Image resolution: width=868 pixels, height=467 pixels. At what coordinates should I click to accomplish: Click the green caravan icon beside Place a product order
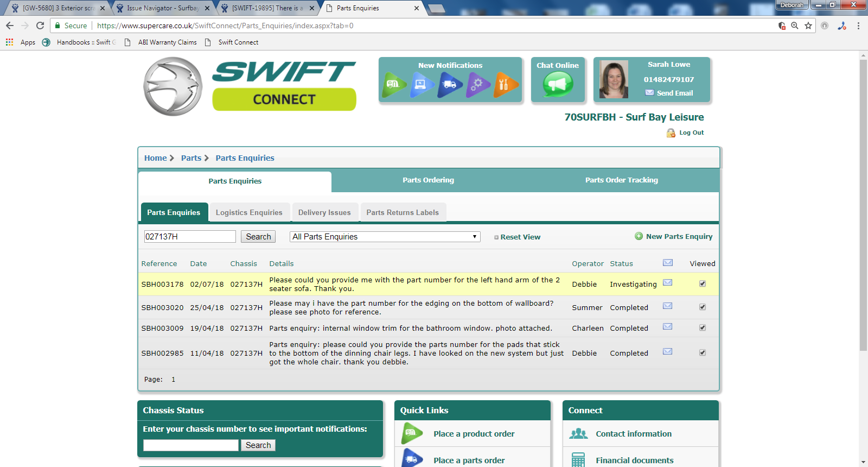[412, 433]
